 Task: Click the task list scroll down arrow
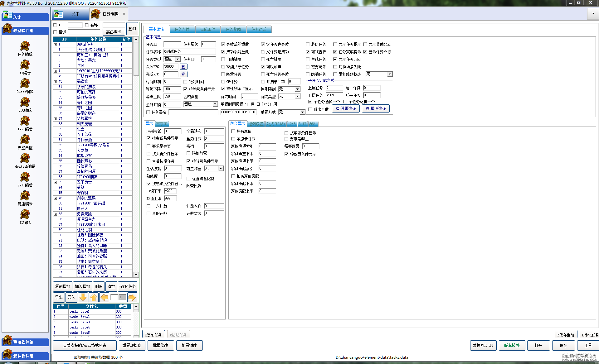point(136,275)
